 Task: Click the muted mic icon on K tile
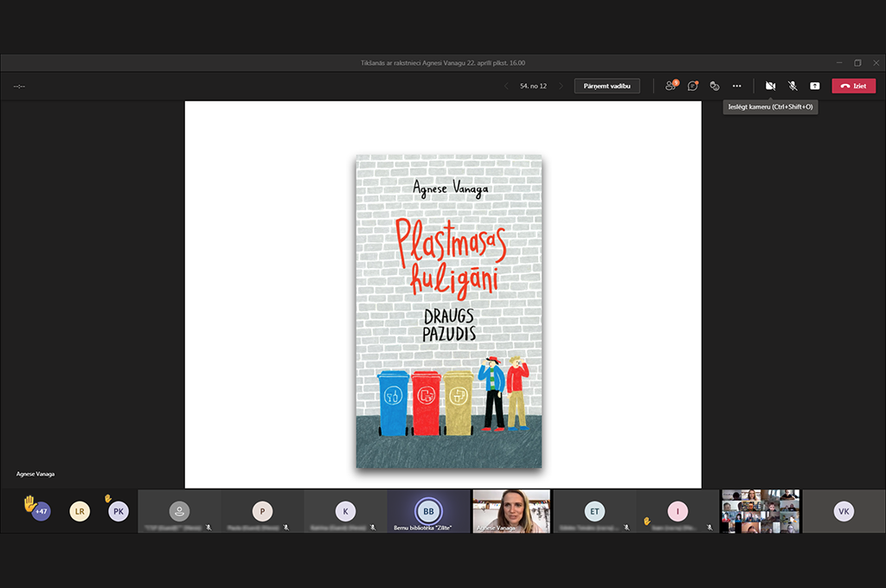point(372,527)
